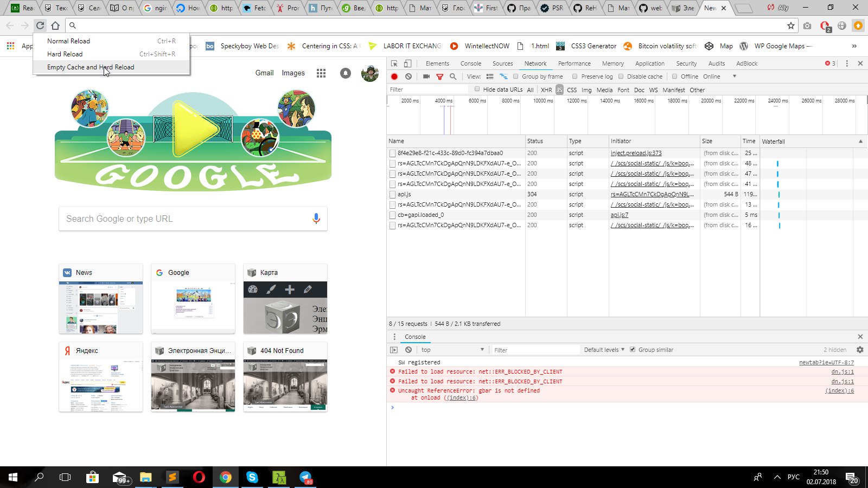The image size is (868, 488).
Task: Select the checkbox for api.js row
Action: click(392, 194)
